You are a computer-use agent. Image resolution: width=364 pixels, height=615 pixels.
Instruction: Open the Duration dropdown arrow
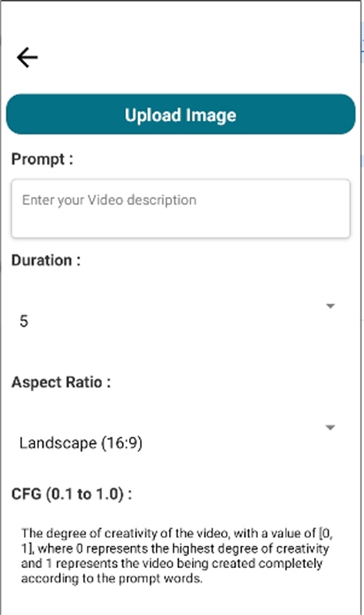pyautogui.click(x=330, y=306)
